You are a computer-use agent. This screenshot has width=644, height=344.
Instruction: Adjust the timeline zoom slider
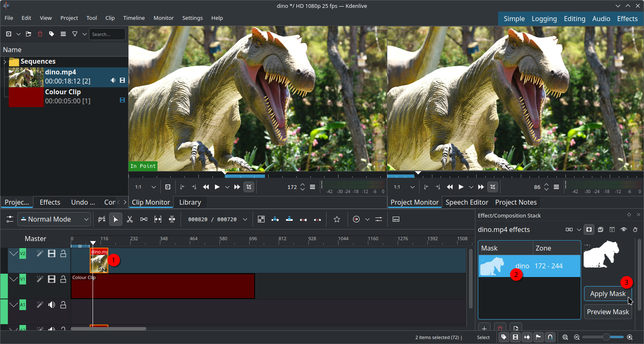point(606,337)
